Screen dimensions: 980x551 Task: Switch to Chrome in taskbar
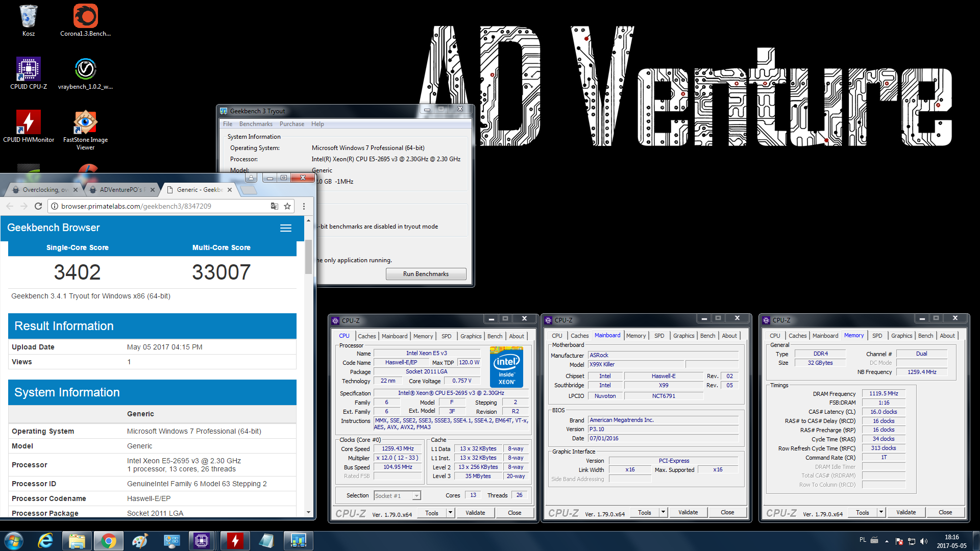pyautogui.click(x=108, y=541)
